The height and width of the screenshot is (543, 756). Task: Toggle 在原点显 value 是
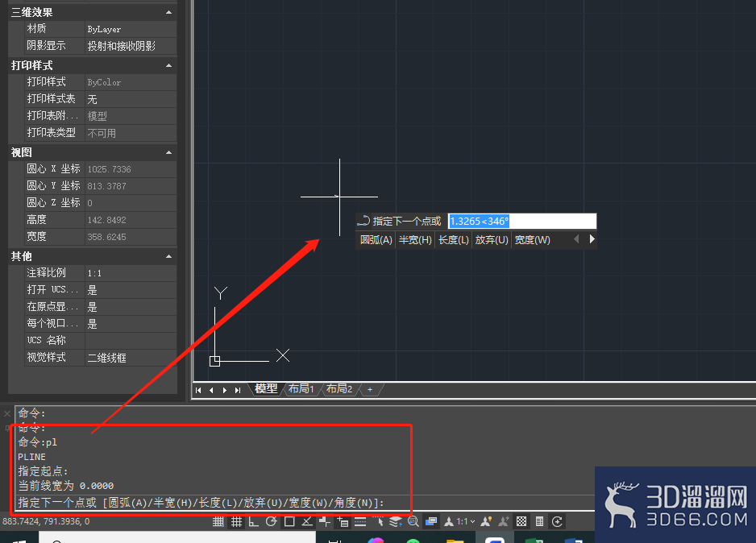click(131, 307)
